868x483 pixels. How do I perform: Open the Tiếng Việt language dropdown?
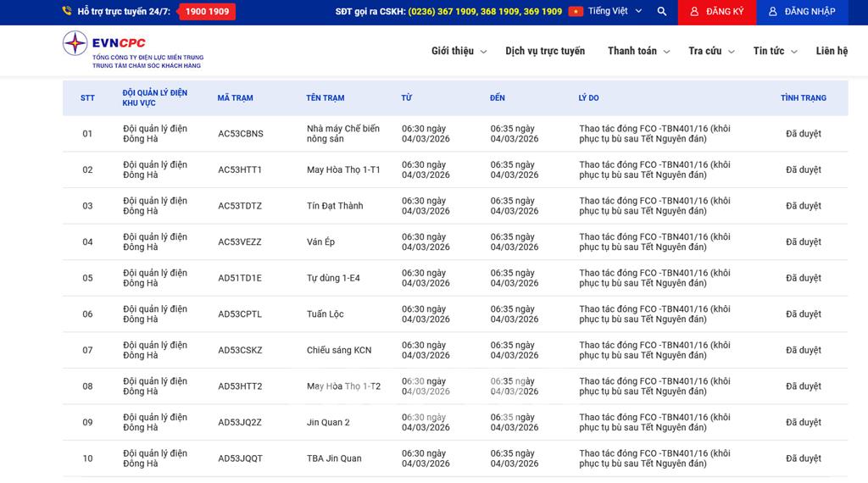[x=615, y=12]
